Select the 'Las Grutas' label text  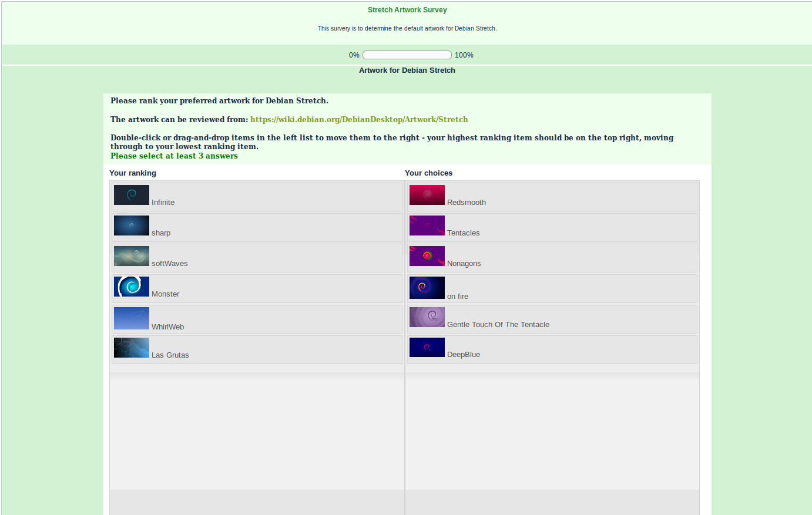point(170,355)
